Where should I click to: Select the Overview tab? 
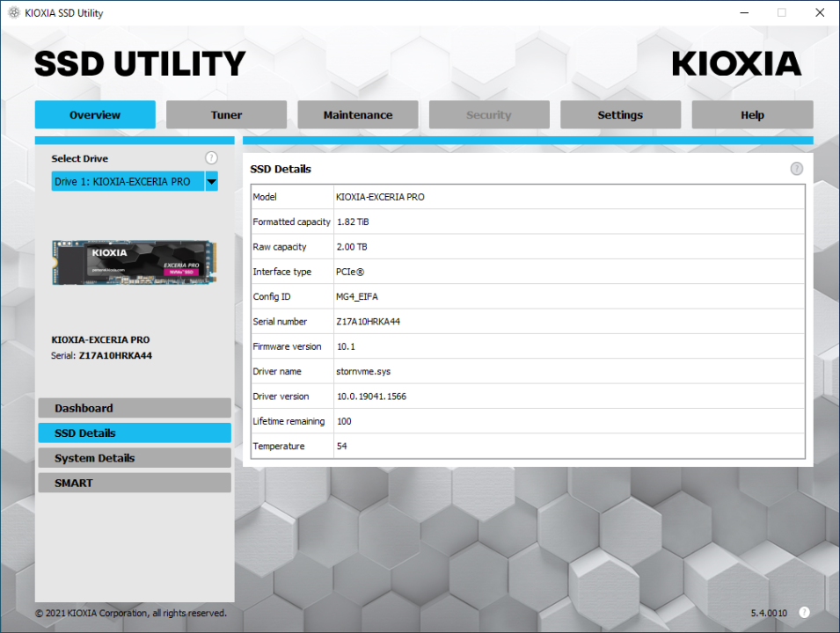tap(95, 114)
